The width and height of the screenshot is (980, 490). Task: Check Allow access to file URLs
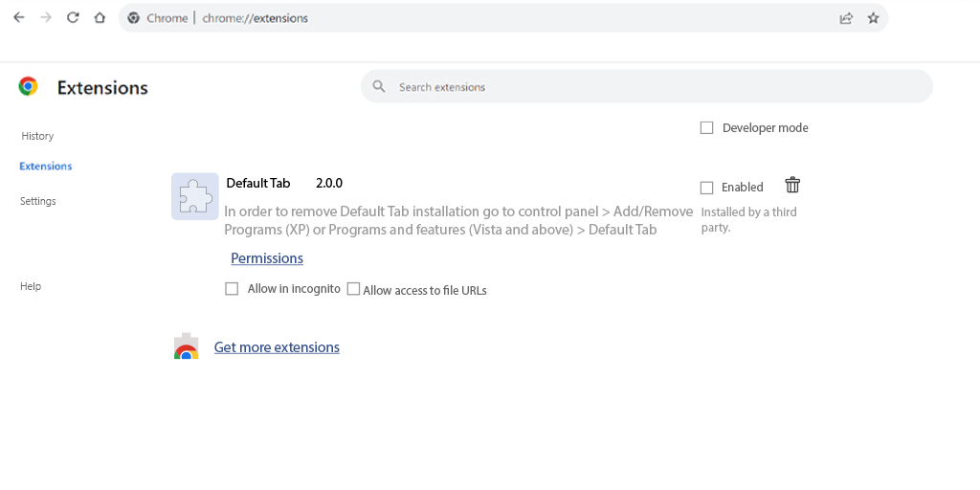354,289
